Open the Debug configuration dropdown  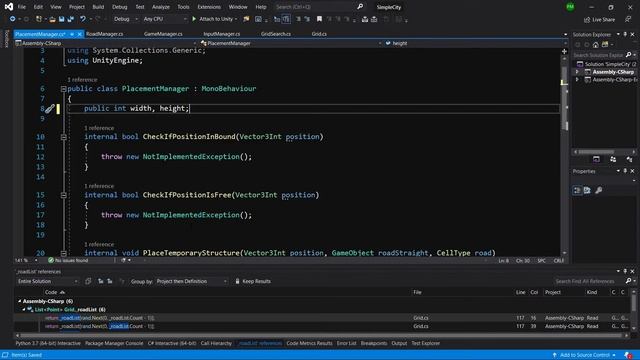tap(125, 19)
